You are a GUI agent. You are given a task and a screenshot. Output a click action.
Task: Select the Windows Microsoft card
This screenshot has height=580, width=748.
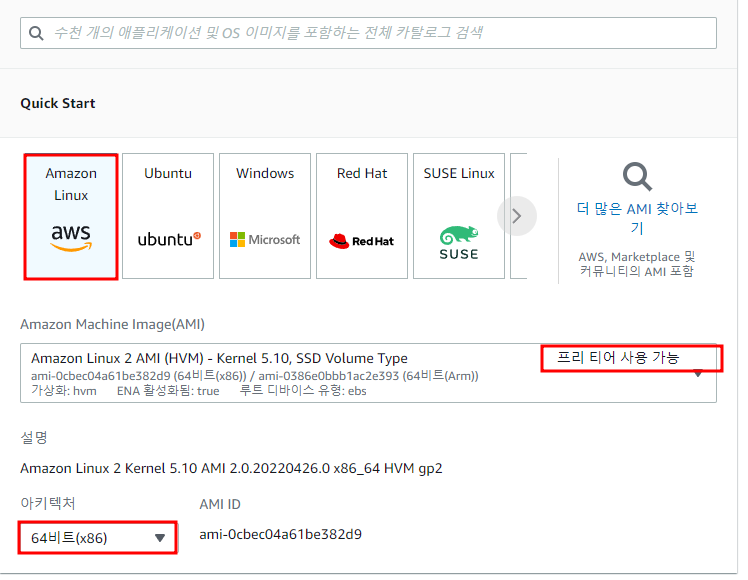tap(265, 216)
